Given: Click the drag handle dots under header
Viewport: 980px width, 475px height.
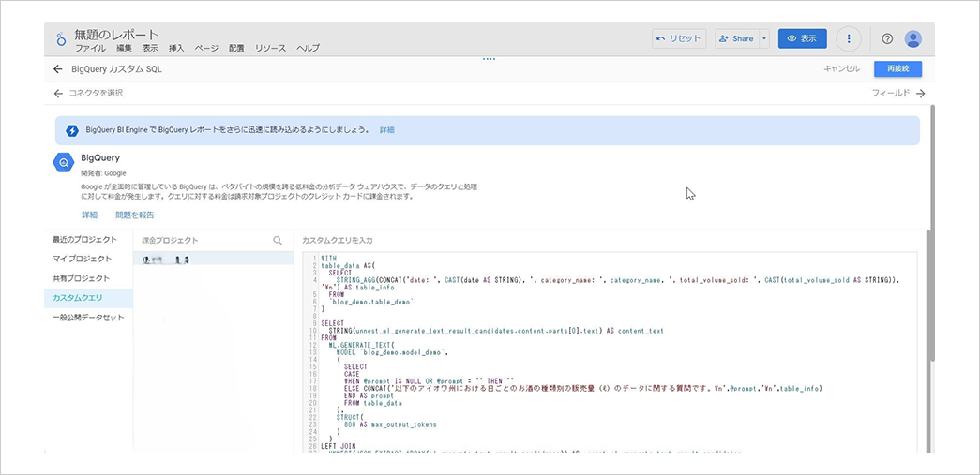Looking at the screenshot, I should click(490, 59).
